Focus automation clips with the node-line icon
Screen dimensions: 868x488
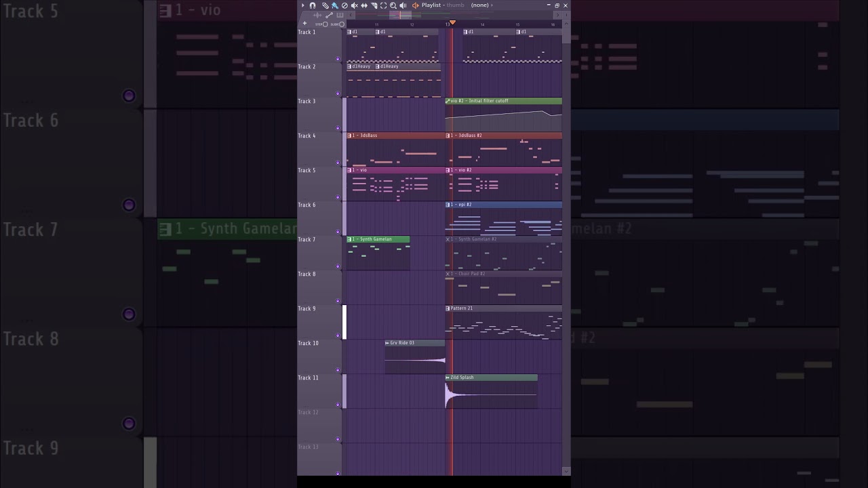tap(329, 16)
